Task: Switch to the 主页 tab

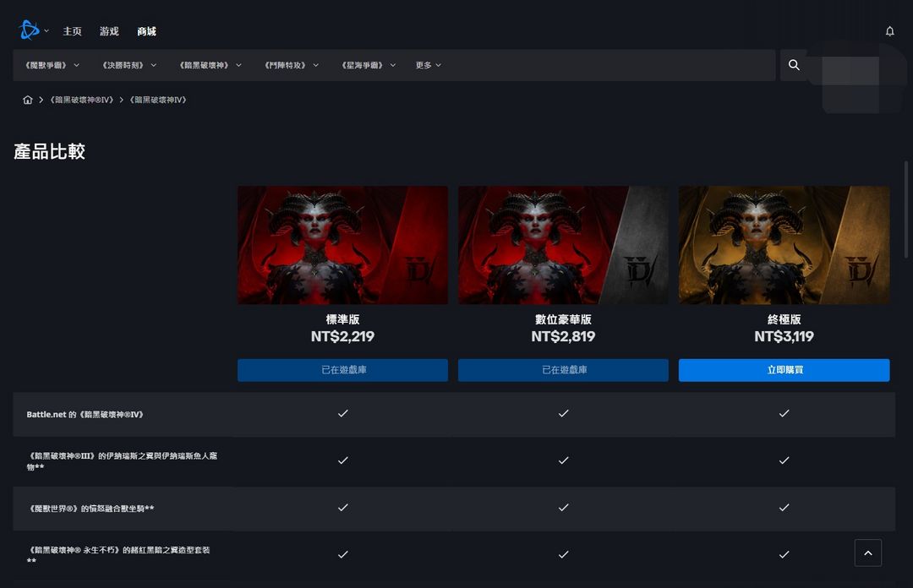Action: click(72, 31)
